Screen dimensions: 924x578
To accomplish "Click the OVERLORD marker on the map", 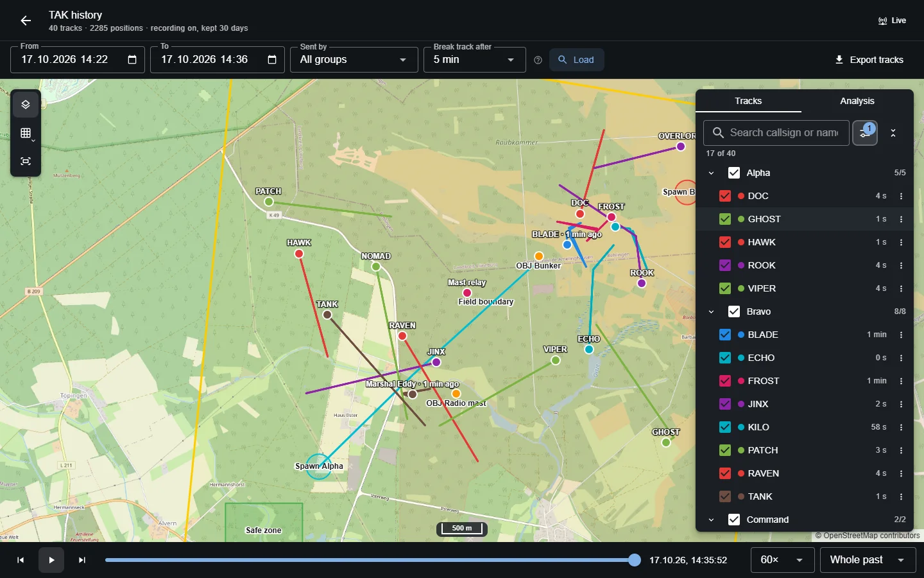I will pos(681,146).
